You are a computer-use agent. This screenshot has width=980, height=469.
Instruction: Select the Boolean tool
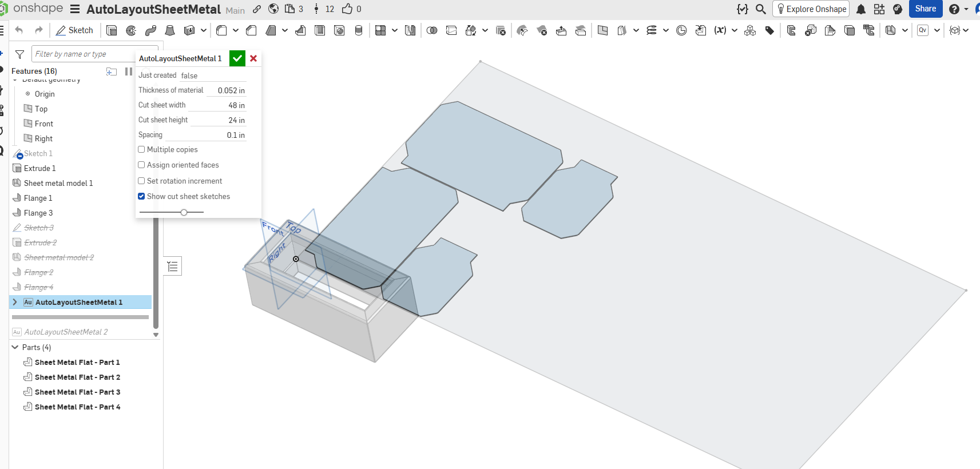point(432,30)
